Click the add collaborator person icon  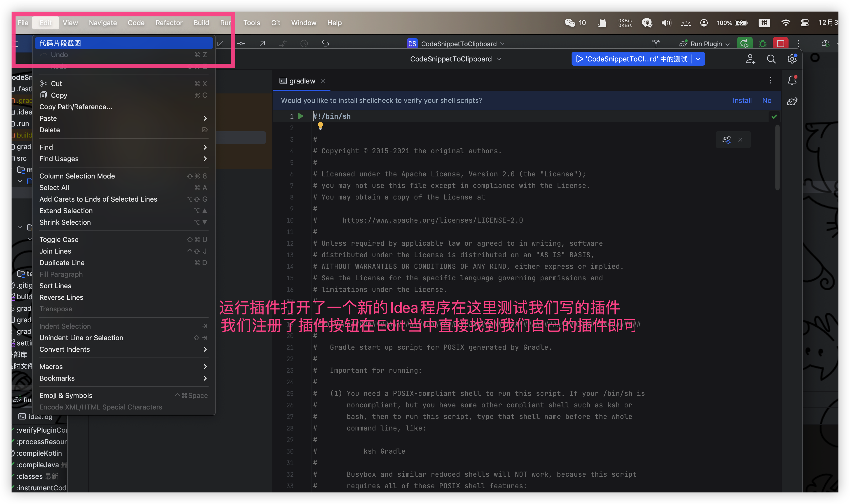click(750, 59)
